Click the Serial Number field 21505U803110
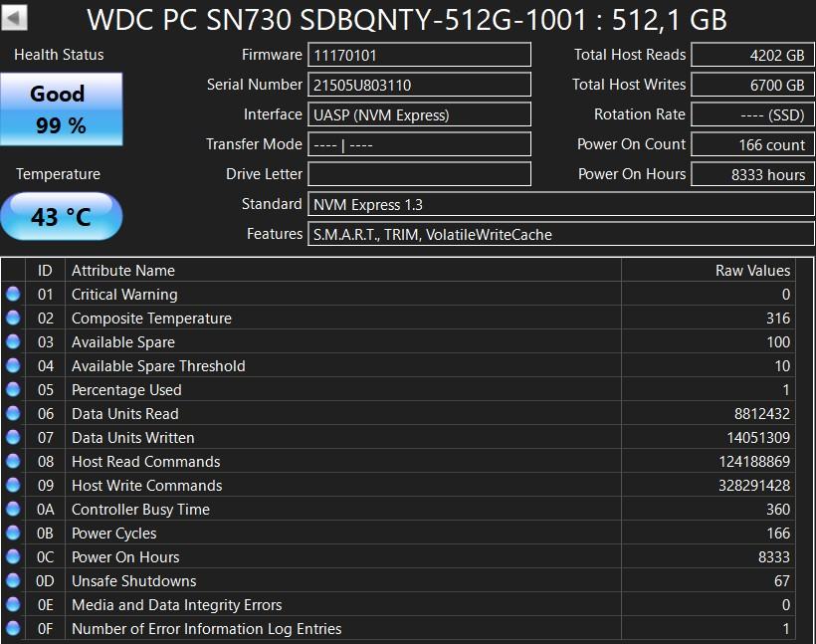The image size is (816, 644). coord(420,85)
